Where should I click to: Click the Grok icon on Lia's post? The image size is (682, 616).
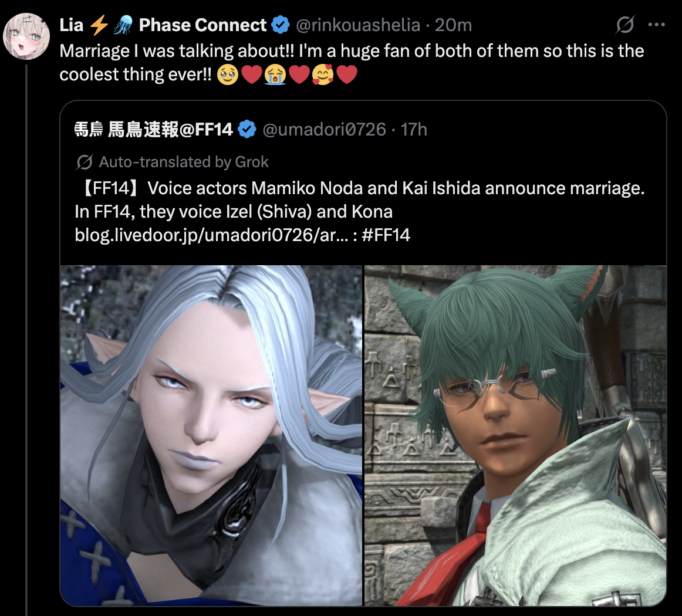pyautogui.click(x=625, y=25)
